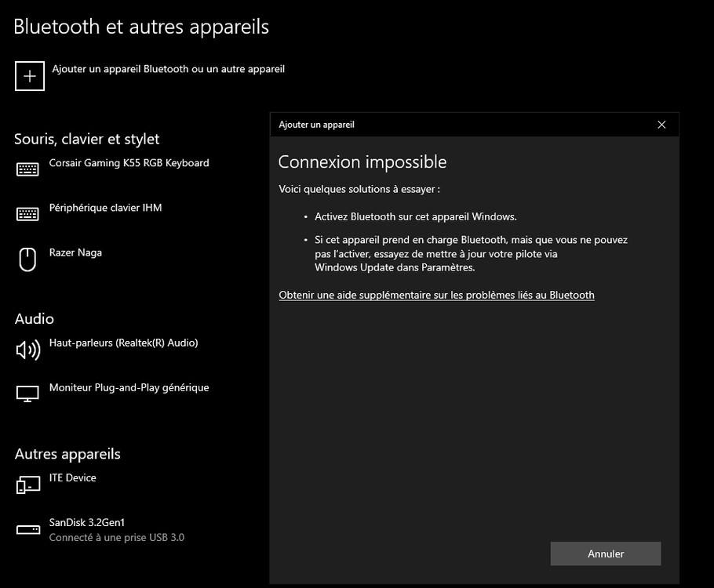
Task: Select the Corsair Gaming K55 RGB Keyboard entry
Action: tap(129, 163)
